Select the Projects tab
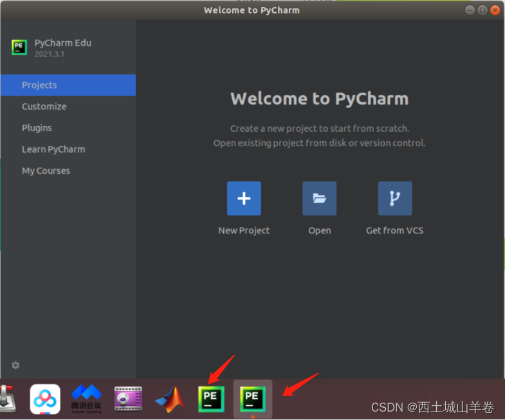This screenshot has width=505, height=420. [x=68, y=85]
